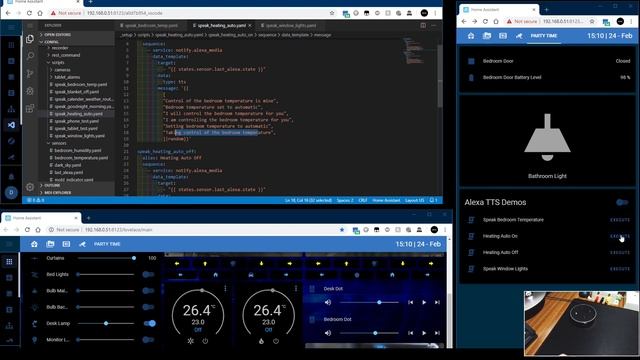Open the home view in bottom window header
This screenshot has width=640, height=360.
(34, 244)
